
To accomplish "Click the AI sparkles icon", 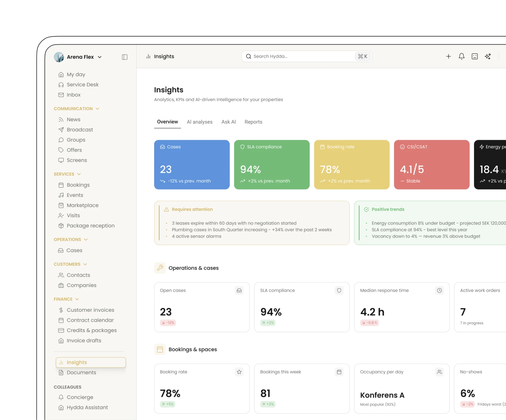I will [488, 56].
